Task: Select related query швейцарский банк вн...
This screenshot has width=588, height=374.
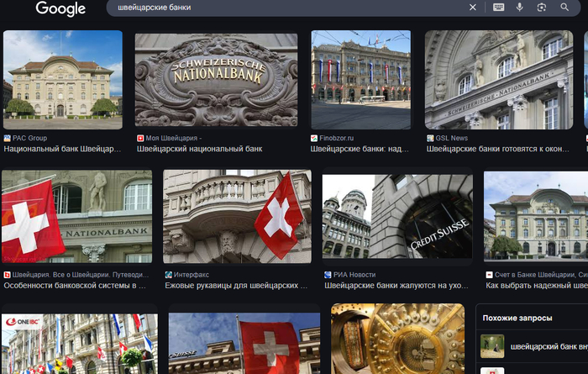Action: pos(549,346)
